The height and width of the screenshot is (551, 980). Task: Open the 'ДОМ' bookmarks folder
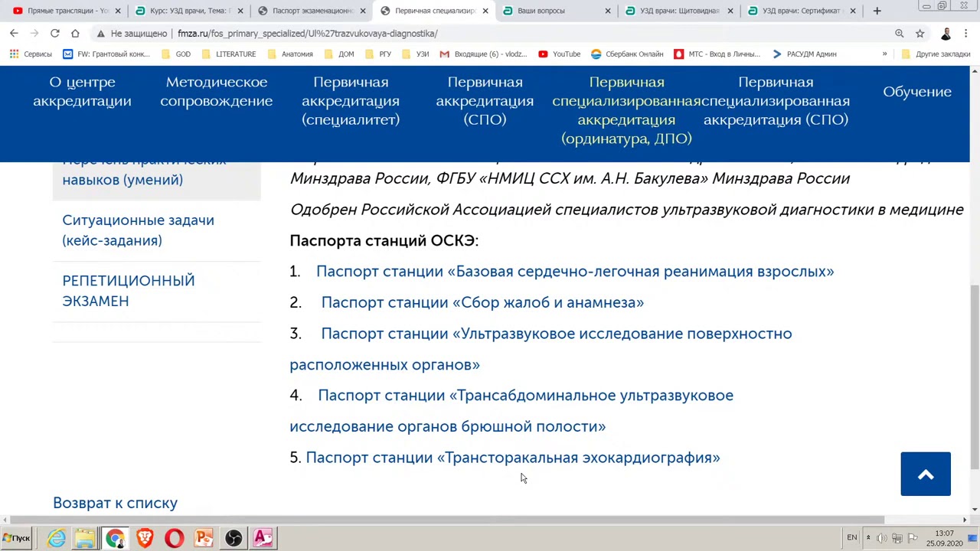tap(338, 54)
